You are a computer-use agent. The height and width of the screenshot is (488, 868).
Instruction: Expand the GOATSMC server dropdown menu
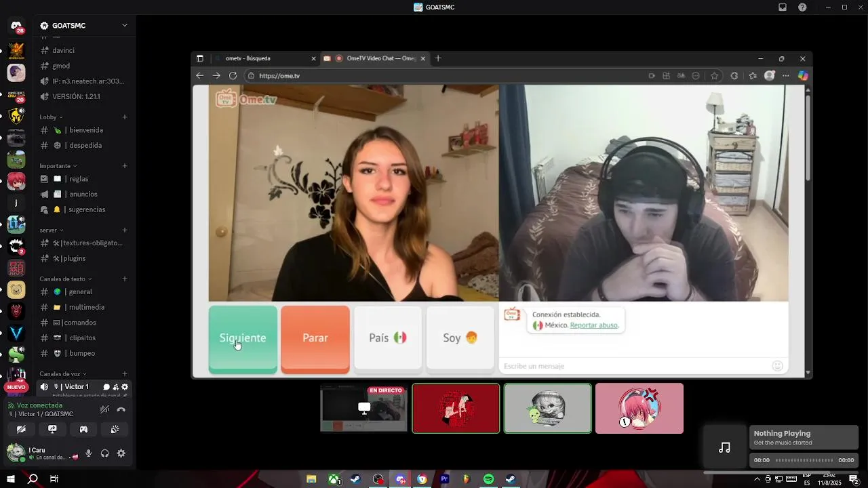click(125, 26)
